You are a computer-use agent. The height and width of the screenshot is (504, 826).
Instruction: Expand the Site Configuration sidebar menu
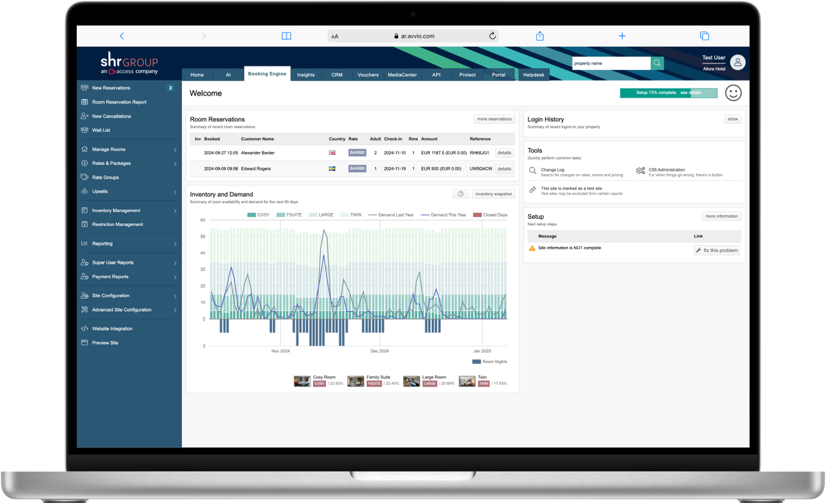129,295
